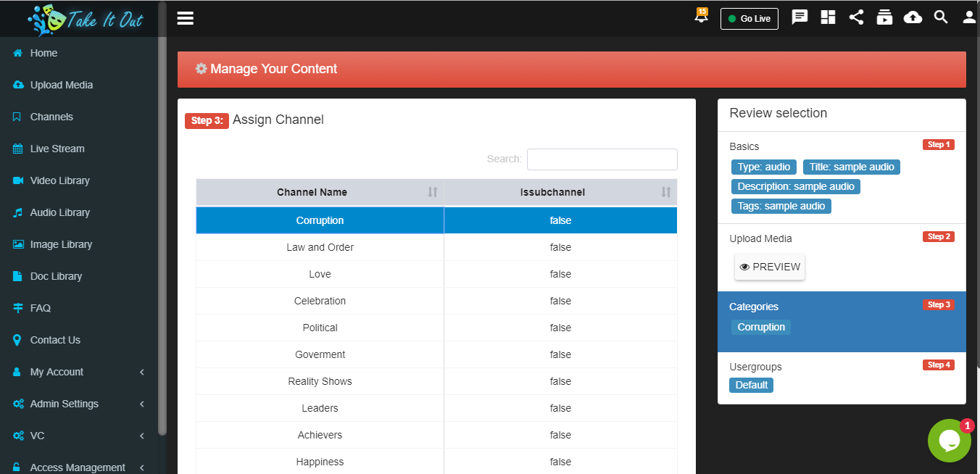
Task: Select the Happiness channel row
Action: (436, 462)
